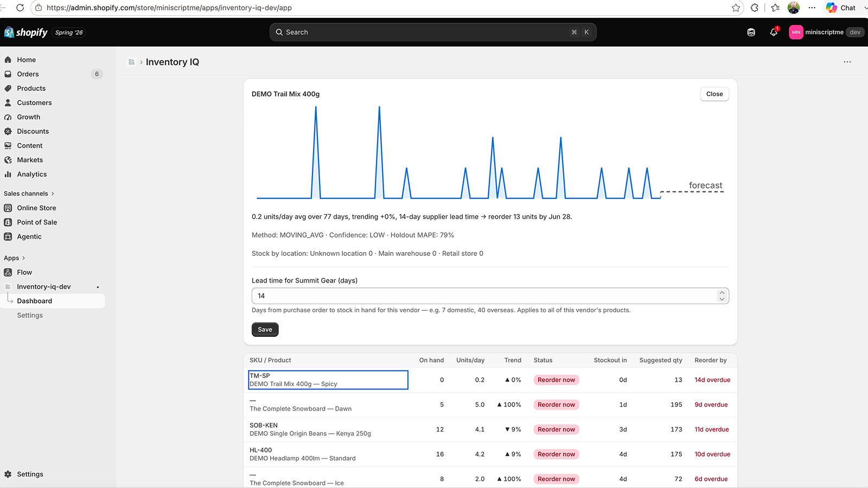The image size is (868, 488).
Task: Decrease lead time with the stepper down arrow
Action: click(x=722, y=299)
